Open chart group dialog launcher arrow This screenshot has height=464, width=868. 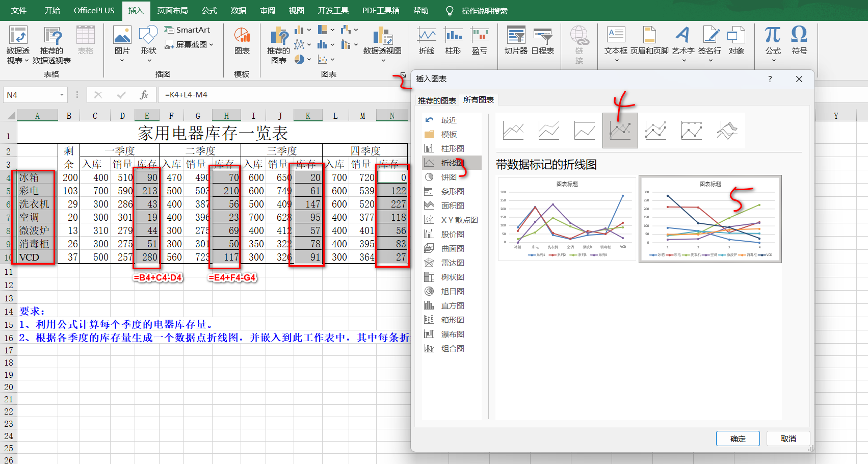[403, 75]
